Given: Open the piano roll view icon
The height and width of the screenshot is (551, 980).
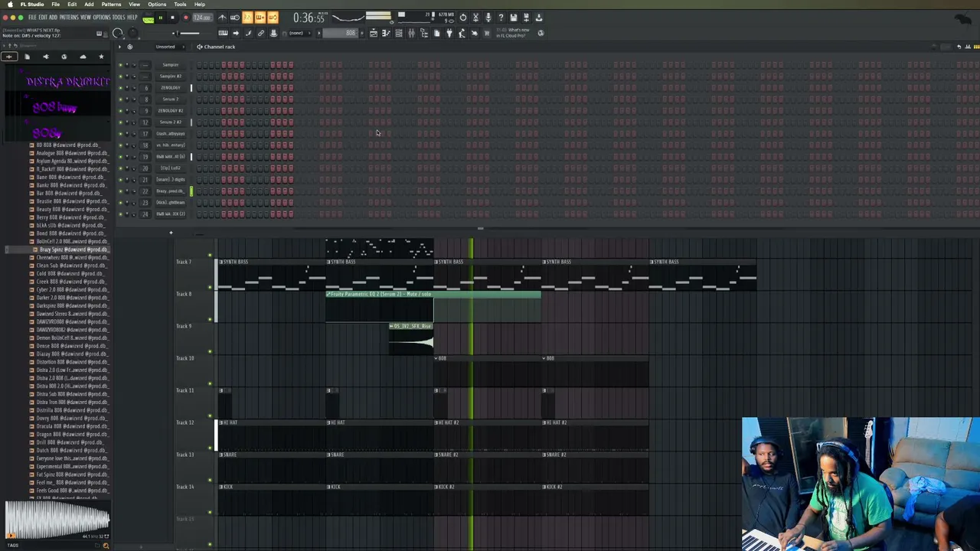Looking at the screenshot, I should coord(386,33).
